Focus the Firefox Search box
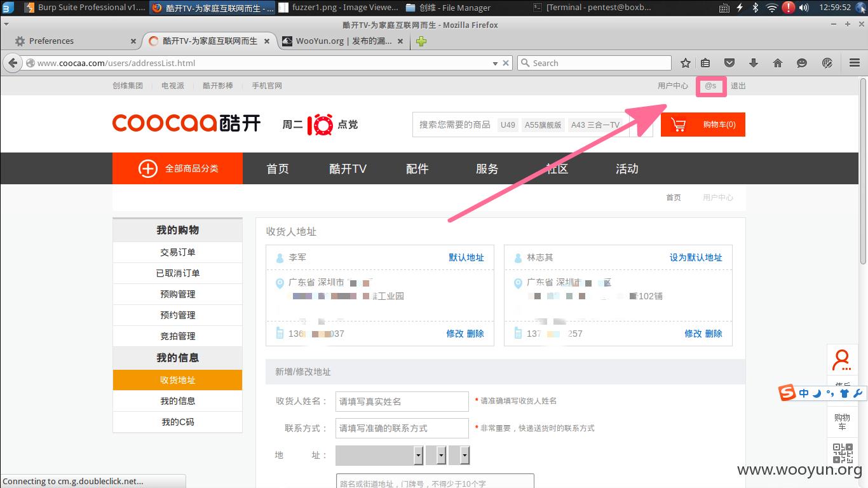The height and width of the screenshot is (488, 868). coord(595,63)
